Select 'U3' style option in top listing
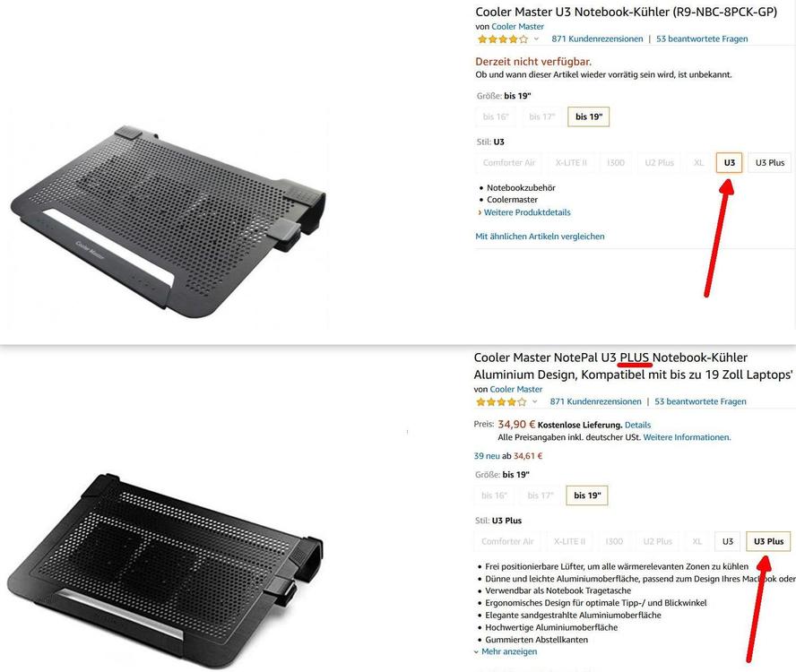The height and width of the screenshot is (672, 796). (729, 163)
